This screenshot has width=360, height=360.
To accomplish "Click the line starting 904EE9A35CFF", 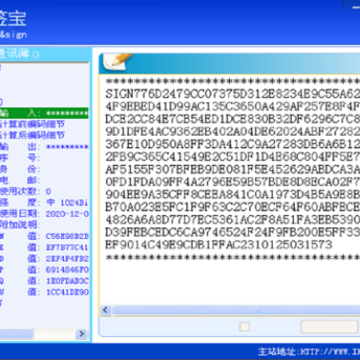I will (x=233, y=195).
